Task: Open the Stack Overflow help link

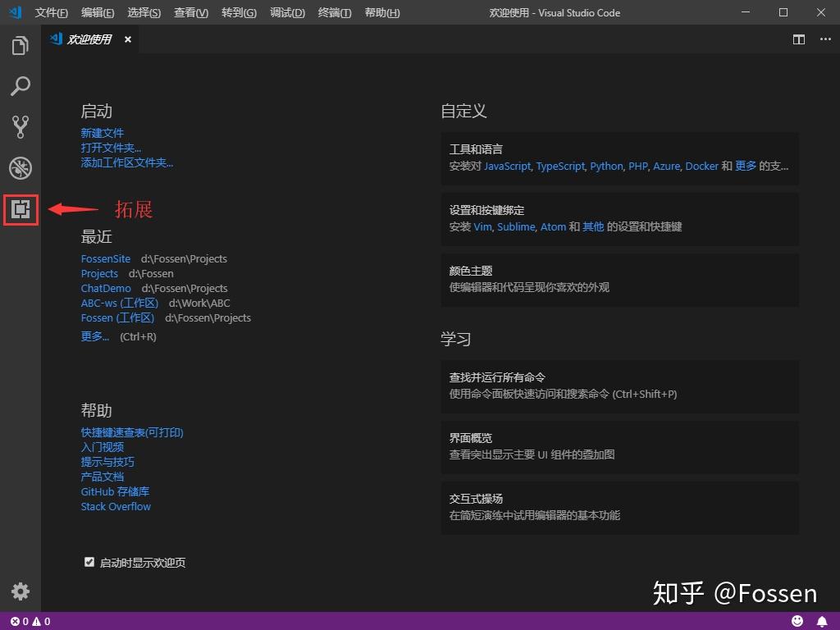Action: pos(116,506)
